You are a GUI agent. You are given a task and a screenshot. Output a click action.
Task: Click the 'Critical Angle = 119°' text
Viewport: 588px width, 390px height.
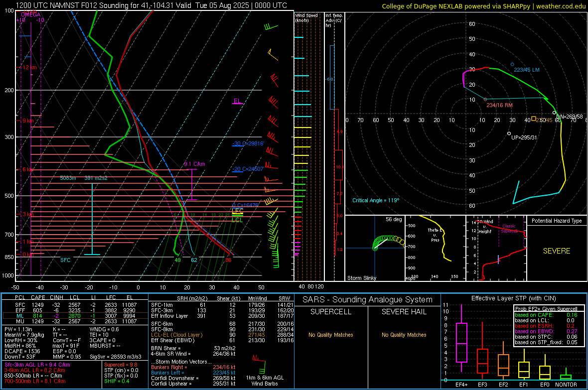tap(376, 200)
